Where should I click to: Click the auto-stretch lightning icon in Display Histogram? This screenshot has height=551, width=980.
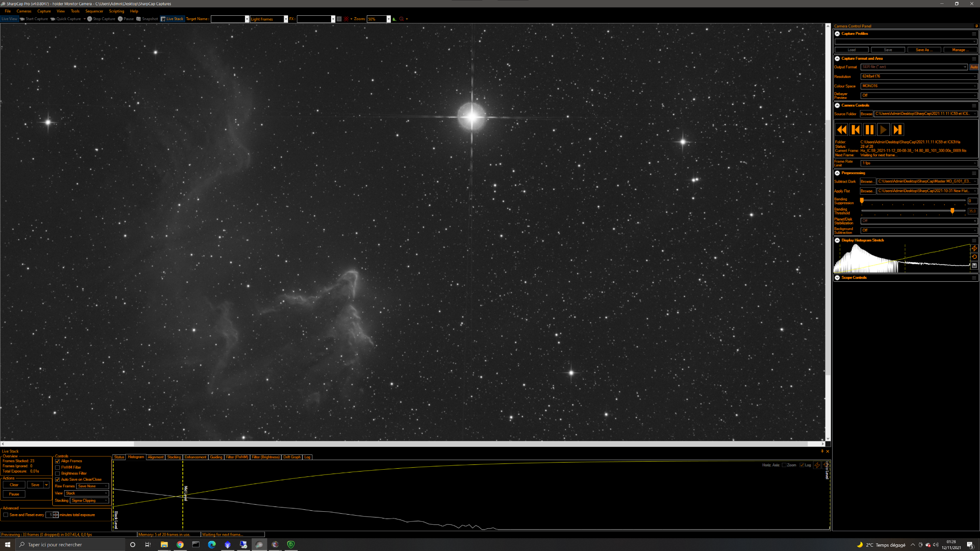click(974, 248)
